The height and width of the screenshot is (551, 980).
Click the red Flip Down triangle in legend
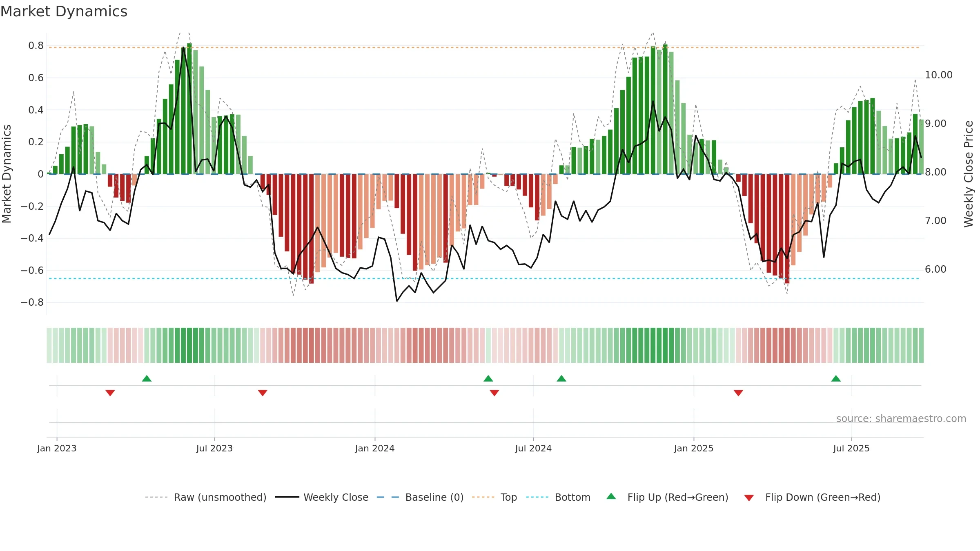[x=749, y=498]
